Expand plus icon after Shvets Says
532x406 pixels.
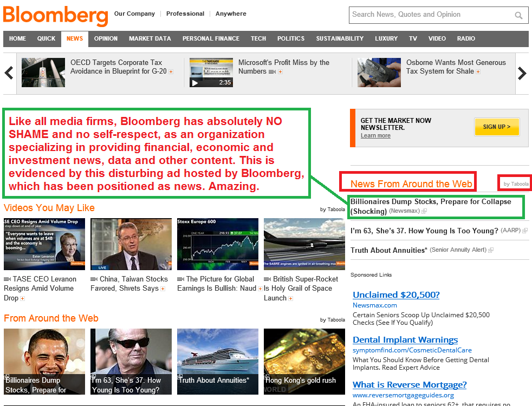tap(163, 289)
